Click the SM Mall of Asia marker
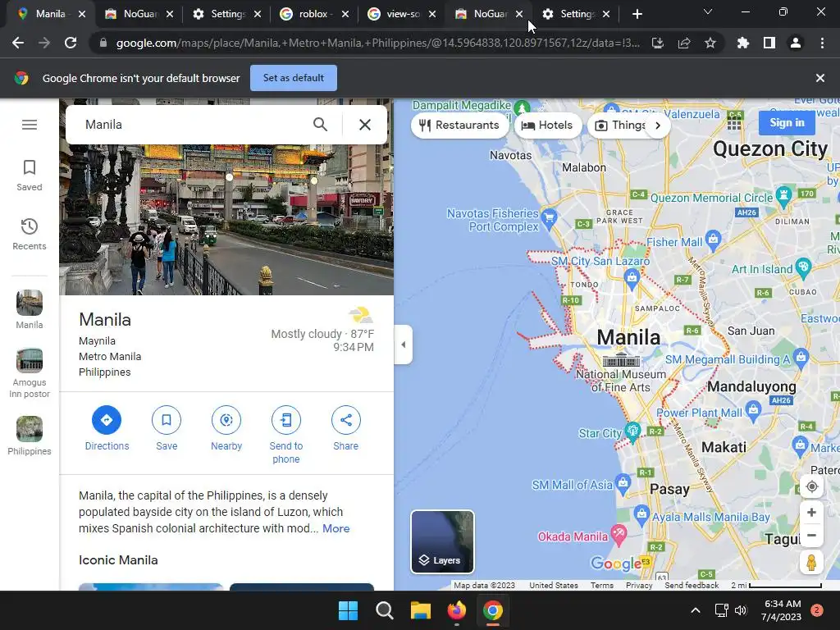Screen dimensions: 840x630 pyautogui.click(x=623, y=482)
